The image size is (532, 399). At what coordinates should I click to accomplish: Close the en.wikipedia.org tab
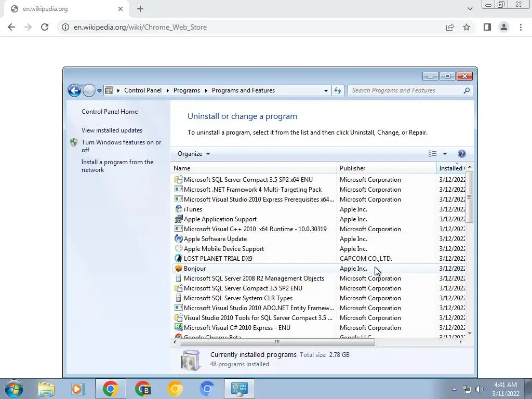pyautogui.click(x=121, y=9)
